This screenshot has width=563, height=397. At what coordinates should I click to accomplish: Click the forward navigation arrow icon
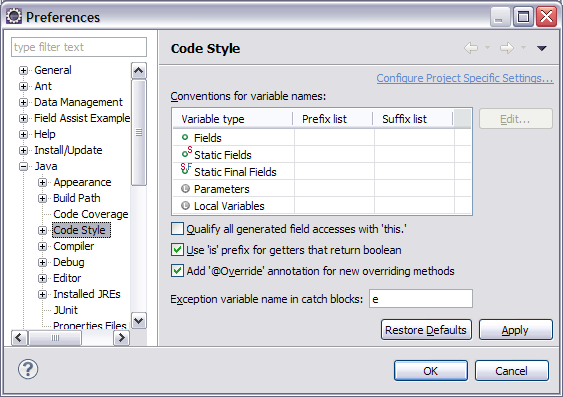tap(507, 48)
